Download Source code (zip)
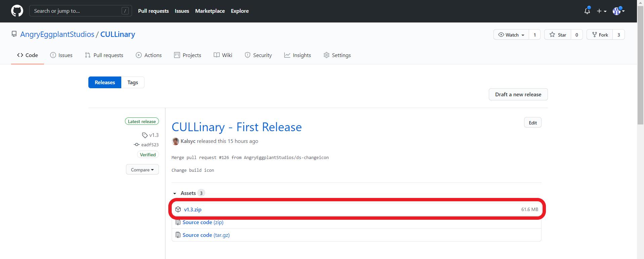Viewport: 644px width, 259px height. click(203, 222)
